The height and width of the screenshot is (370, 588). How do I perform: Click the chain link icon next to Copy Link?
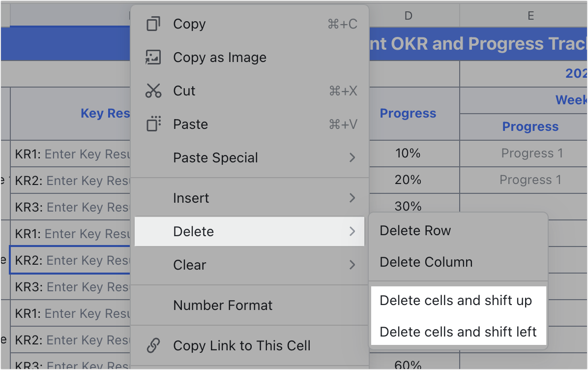coord(153,345)
